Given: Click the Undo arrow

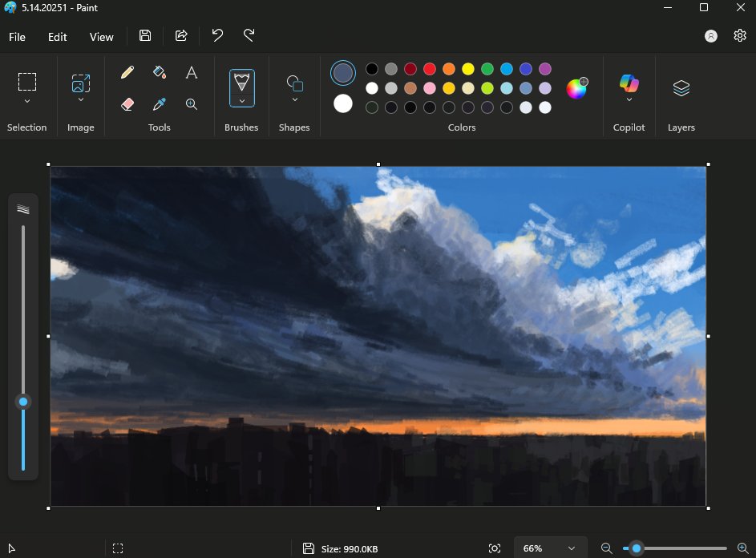Looking at the screenshot, I should [217, 35].
